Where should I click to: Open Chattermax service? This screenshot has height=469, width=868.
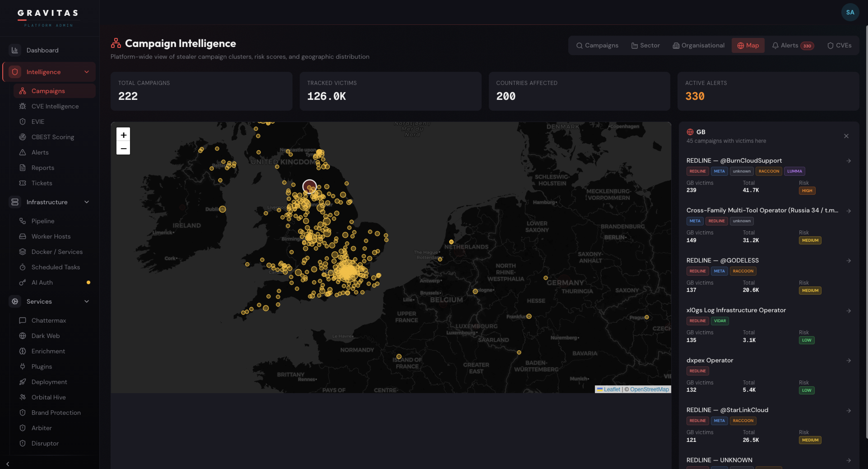(x=54, y=320)
